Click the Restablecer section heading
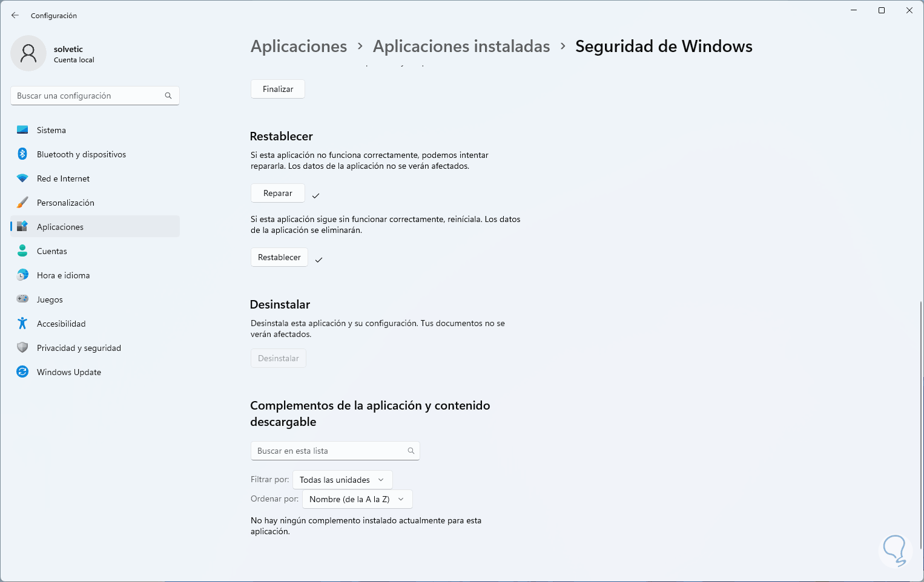Viewport: 924px width, 582px height. 282,136
